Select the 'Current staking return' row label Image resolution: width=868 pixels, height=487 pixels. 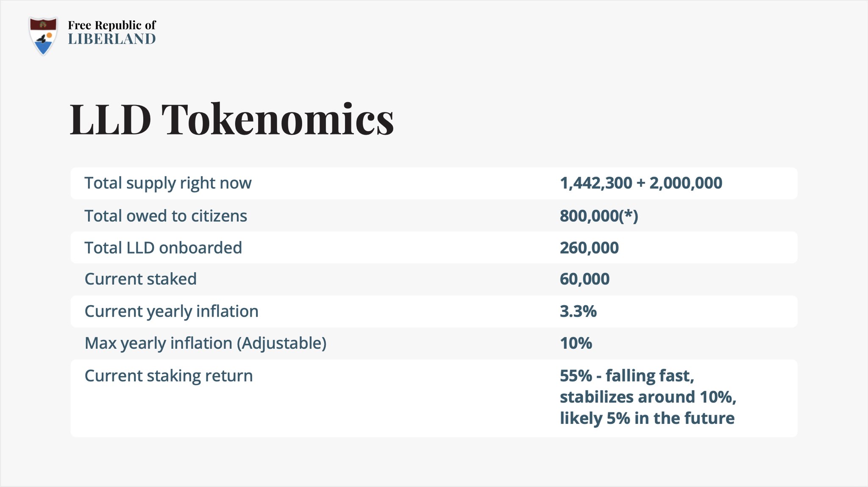pyautogui.click(x=169, y=376)
